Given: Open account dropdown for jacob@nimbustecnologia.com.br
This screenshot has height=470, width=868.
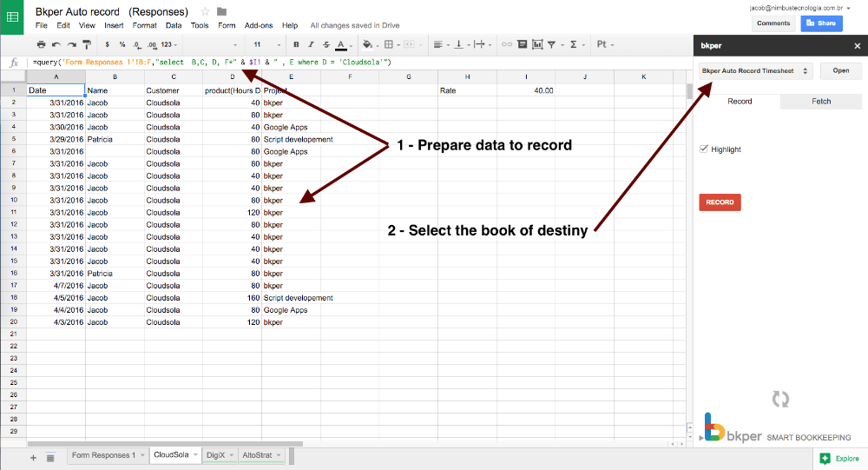Looking at the screenshot, I should (799, 8).
